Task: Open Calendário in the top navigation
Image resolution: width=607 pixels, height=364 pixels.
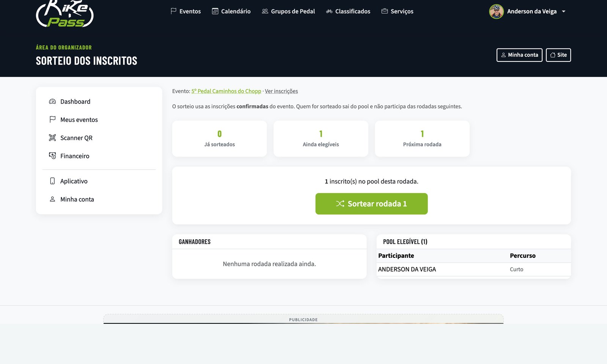Action: [x=236, y=11]
